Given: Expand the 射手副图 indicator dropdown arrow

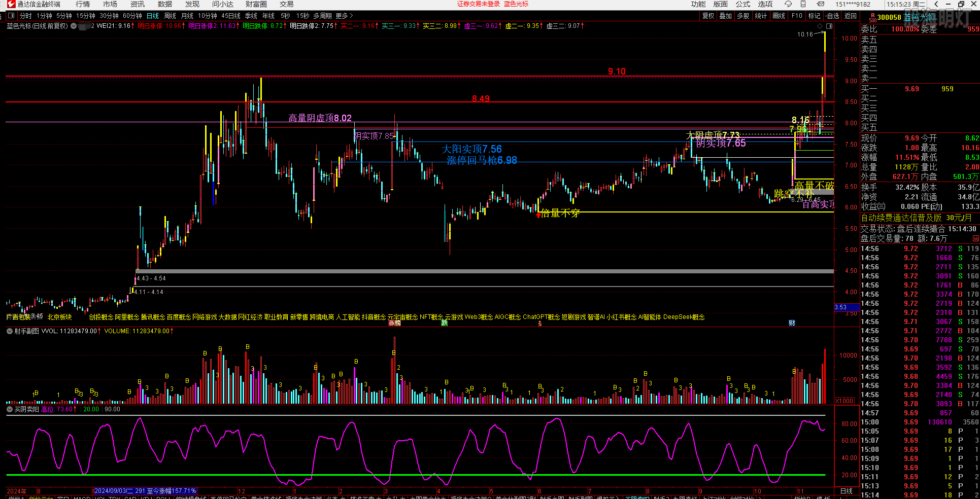Looking at the screenshot, I should 10,331.
